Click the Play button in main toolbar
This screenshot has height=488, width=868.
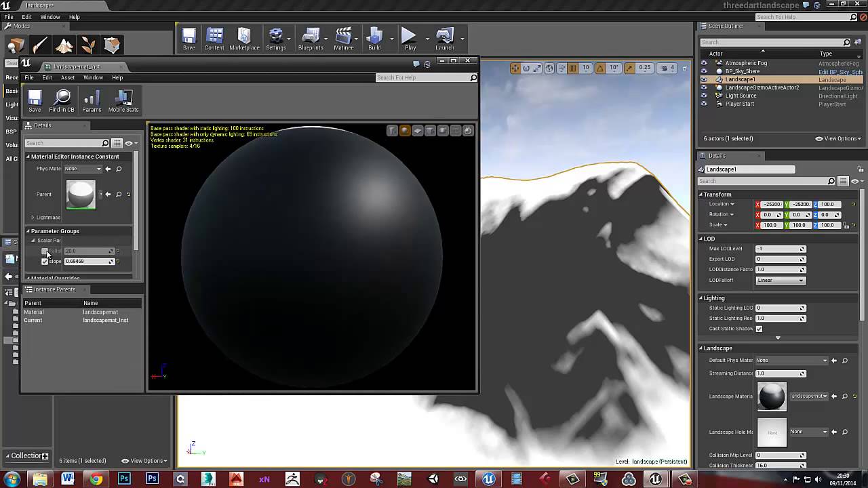410,39
